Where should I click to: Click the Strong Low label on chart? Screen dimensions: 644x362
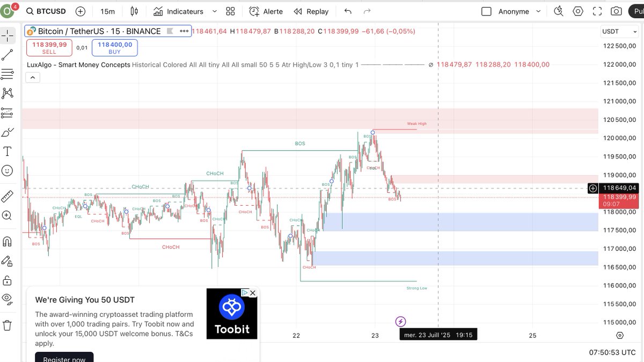click(417, 288)
